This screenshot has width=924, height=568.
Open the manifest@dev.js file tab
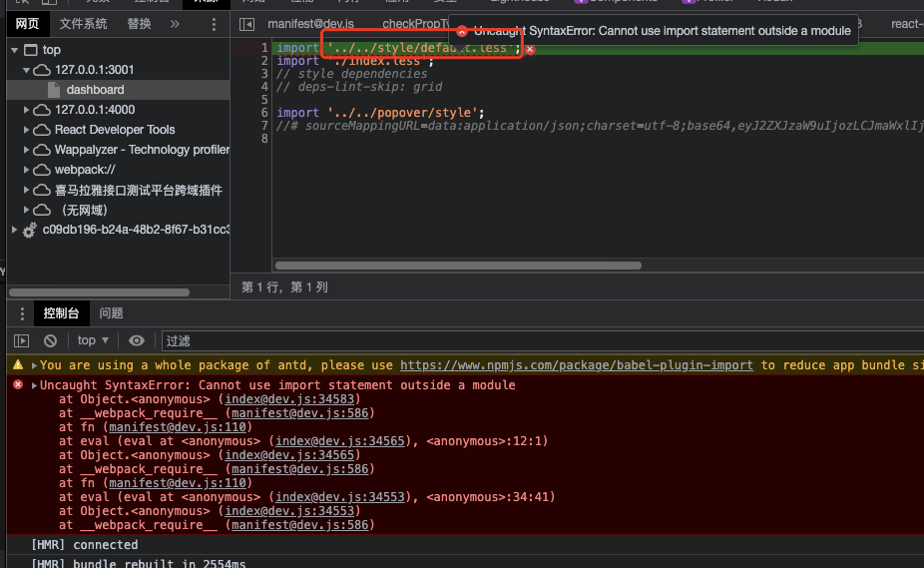tap(310, 24)
